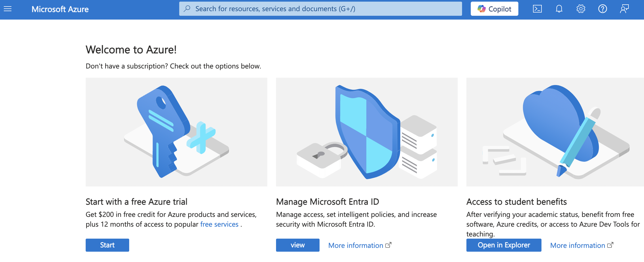Open portal settings gear

[x=581, y=9]
